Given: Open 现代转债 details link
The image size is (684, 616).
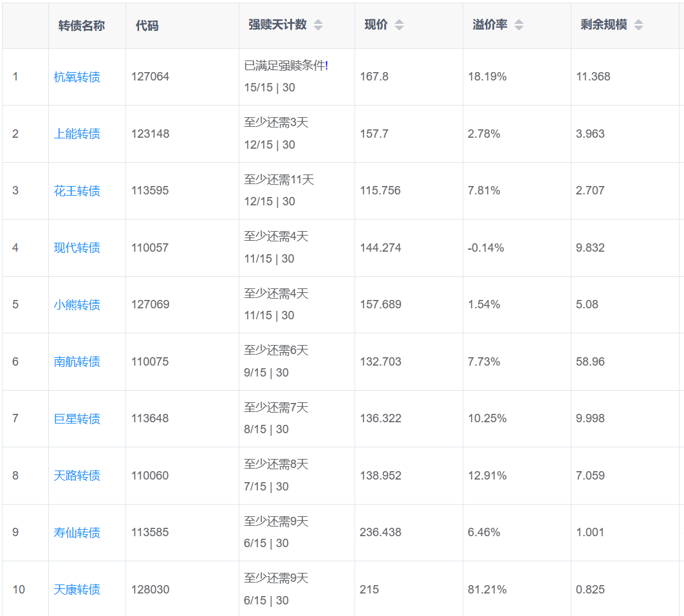Looking at the screenshot, I should pyautogui.click(x=77, y=248).
